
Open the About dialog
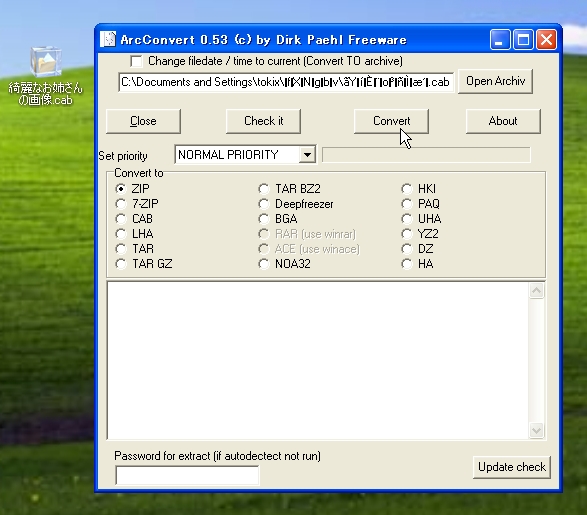point(503,121)
